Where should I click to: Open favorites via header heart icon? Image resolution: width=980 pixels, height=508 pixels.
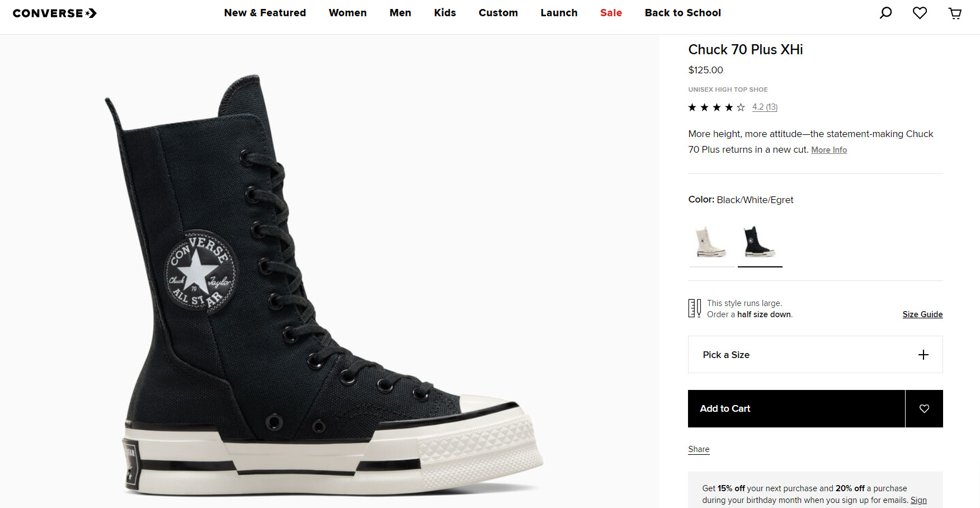pyautogui.click(x=920, y=13)
